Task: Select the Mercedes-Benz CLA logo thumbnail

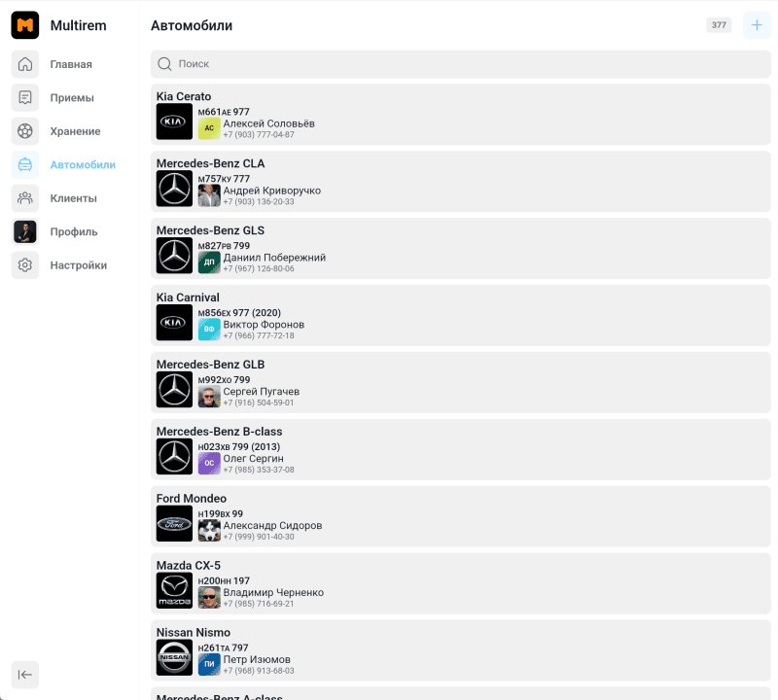Action: tap(175, 189)
